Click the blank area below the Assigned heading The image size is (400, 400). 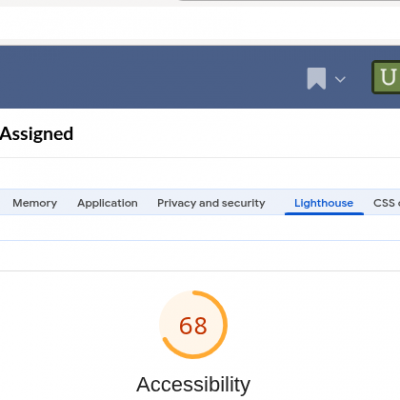point(200,173)
